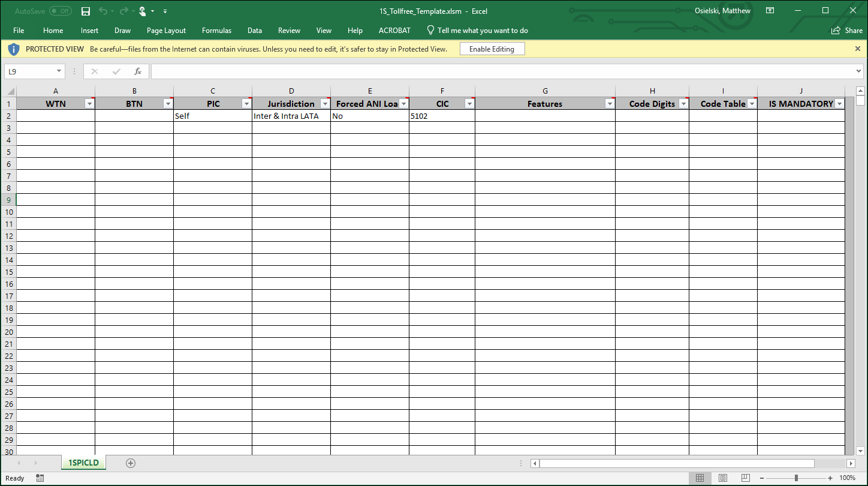Select cell containing 'Inter & Intra LATA'
This screenshot has width=868, height=486.
[291, 116]
